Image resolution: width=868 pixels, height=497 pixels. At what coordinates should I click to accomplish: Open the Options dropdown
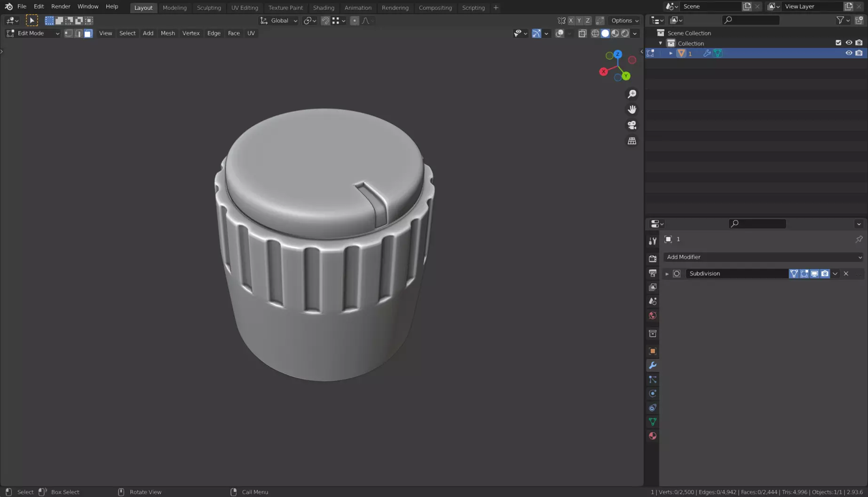625,21
